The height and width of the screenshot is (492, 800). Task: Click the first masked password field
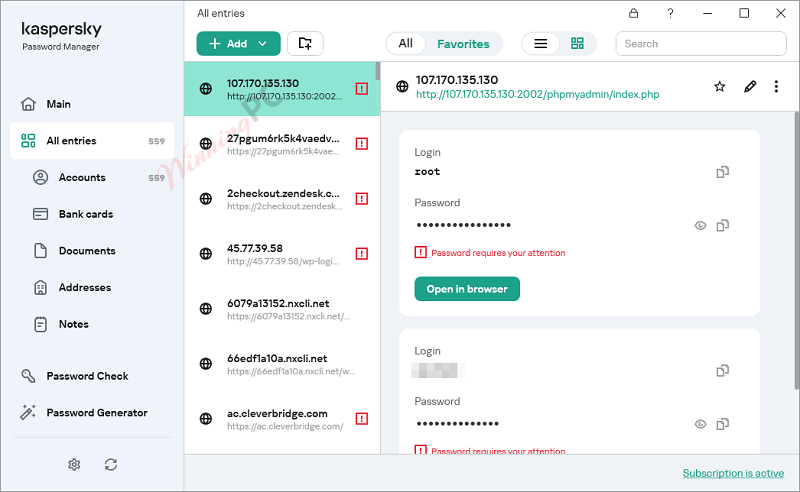(463, 225)
